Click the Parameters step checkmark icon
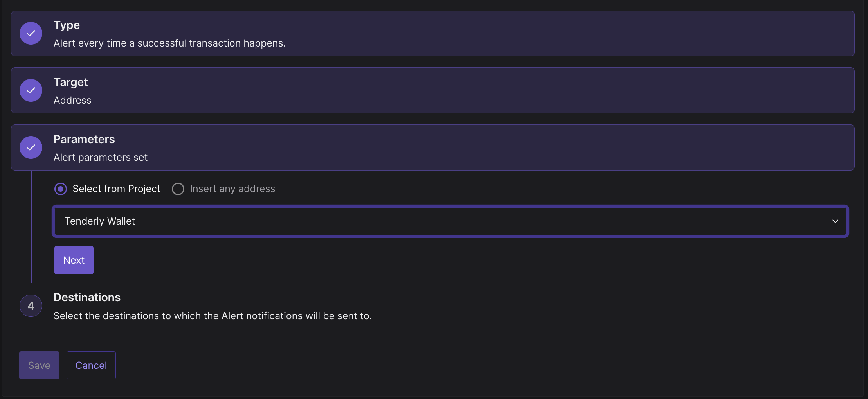 (31, 147)
